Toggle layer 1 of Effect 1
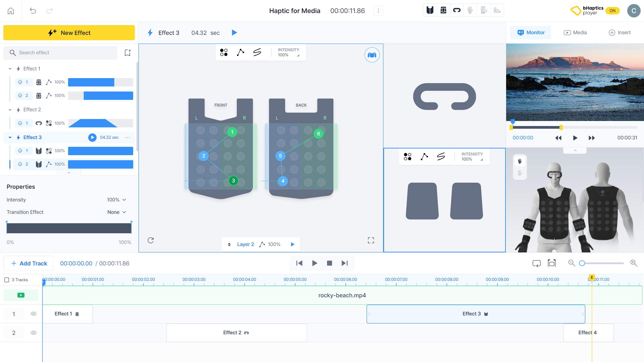This screenshot has width=644, height=362. pos(23,82)
